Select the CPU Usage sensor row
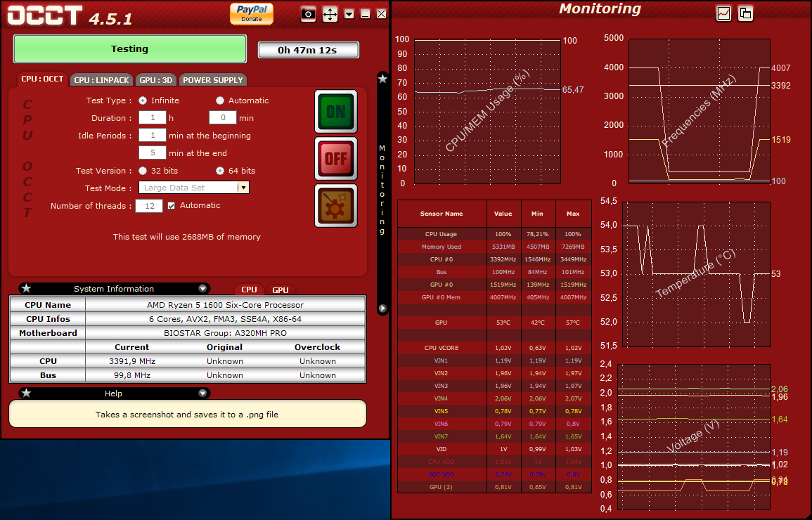812x520 pixels. point(494,234)
